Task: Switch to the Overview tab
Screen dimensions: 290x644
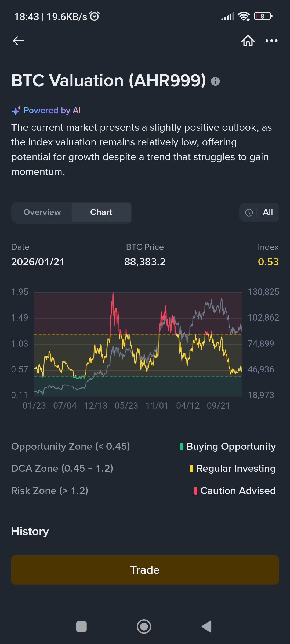Action: tap(42, 212)
